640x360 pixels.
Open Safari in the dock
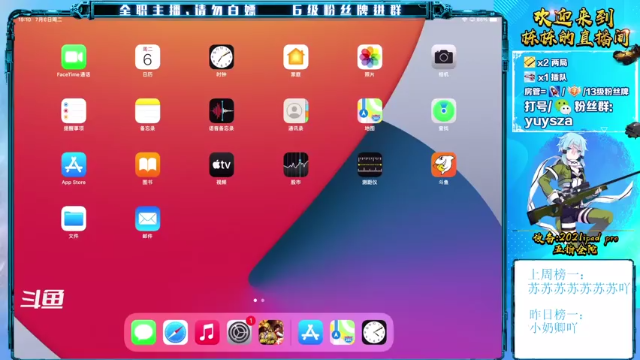point(176,332)
